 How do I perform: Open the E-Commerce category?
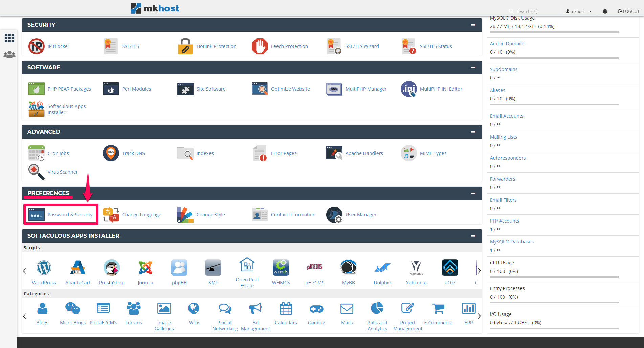pyautogui.click(x=438, y=309)
